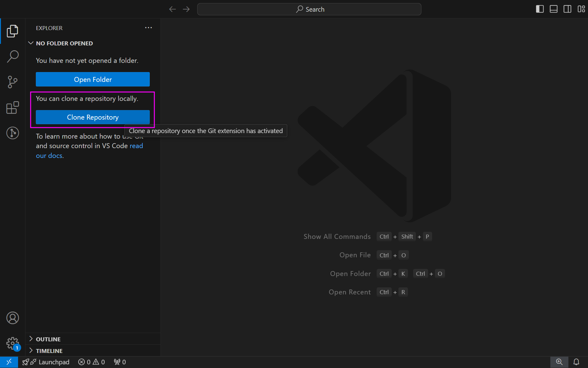This screenshot has height=368, width=588.
Task: Open the Source Control view
Action: pyautogui.click(x=13, y=82)
